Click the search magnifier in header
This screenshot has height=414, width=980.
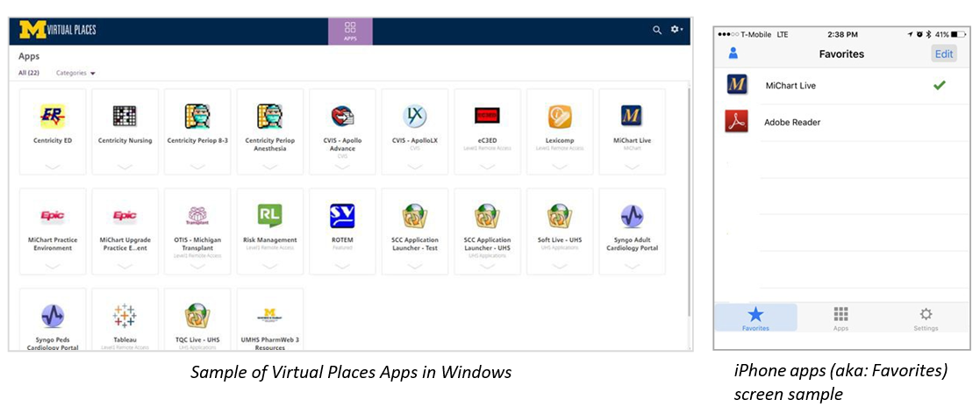coord(657,30)
